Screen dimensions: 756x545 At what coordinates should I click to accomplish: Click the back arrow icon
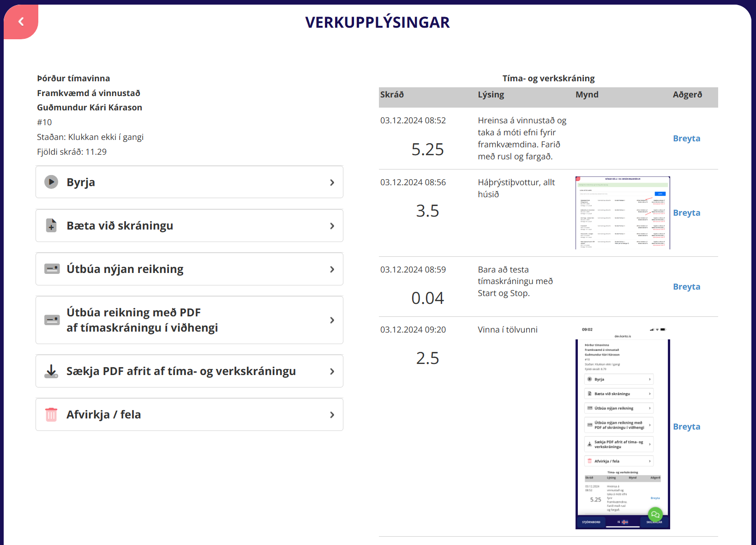tap(21, 22)
